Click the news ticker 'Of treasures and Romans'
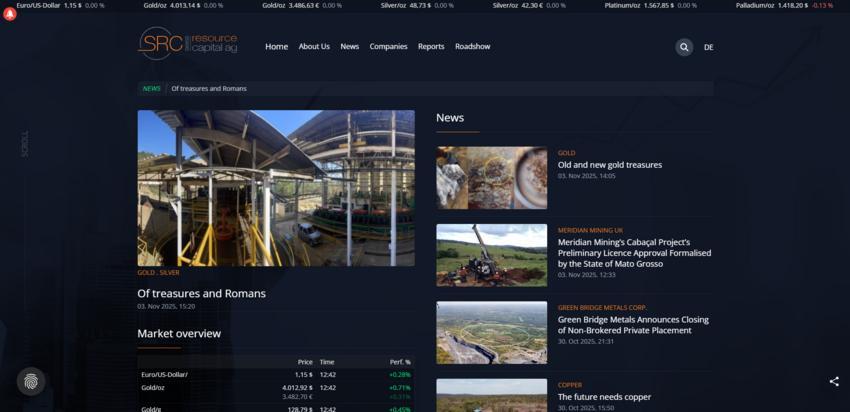 209,88
